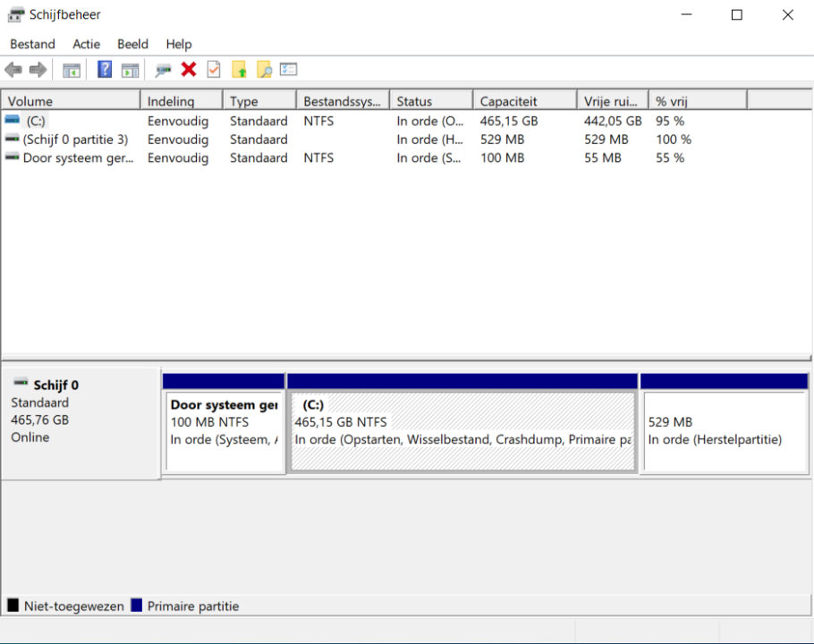The width and height of the screenshot is (814, 644).
Task: Select the 529 MB Herstelpartitie block
Action: 725,431
